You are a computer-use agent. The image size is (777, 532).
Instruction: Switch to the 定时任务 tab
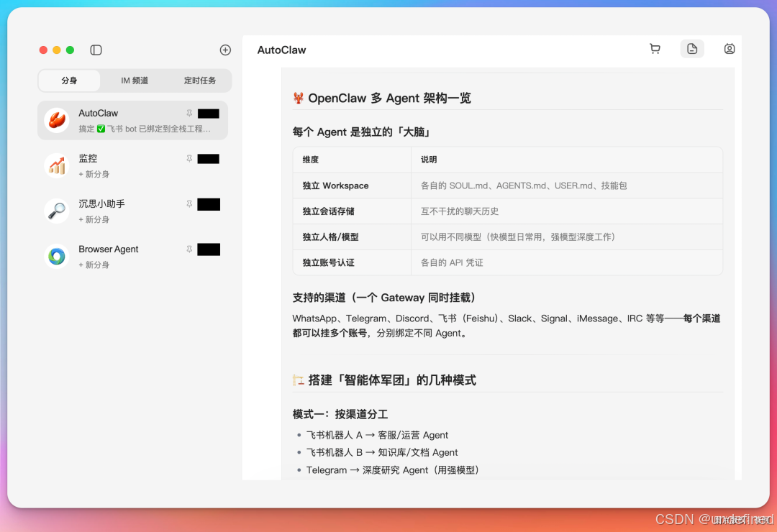click(200, 81)
